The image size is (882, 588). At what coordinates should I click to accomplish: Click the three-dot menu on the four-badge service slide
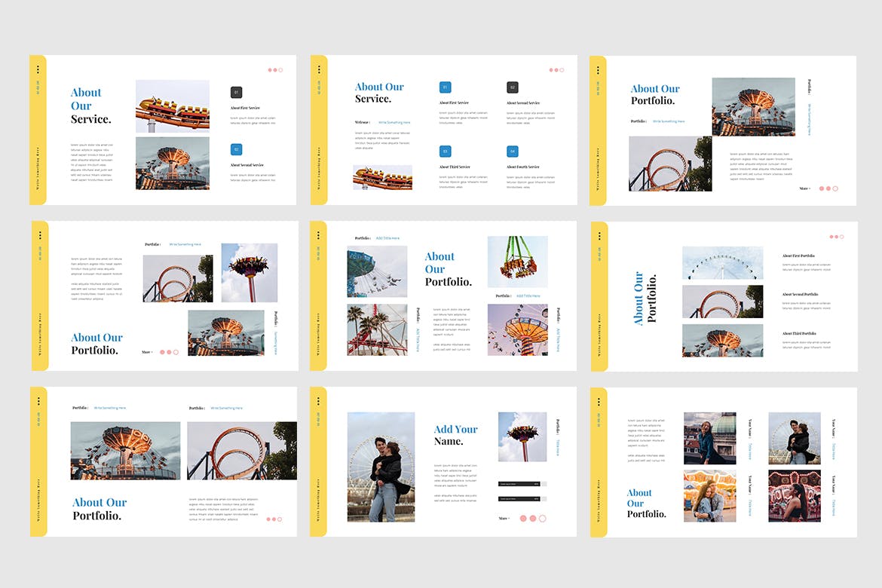click(x=318, y=69)
